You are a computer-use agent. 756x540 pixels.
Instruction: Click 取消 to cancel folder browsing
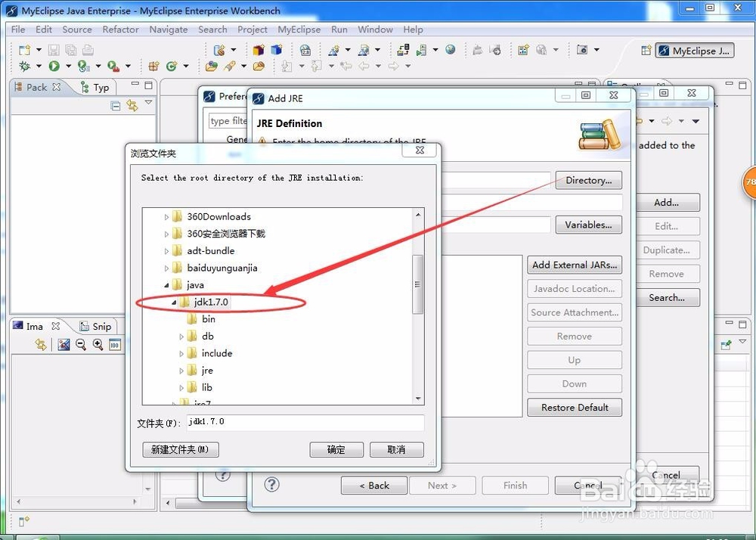click(x=396, y=449)
